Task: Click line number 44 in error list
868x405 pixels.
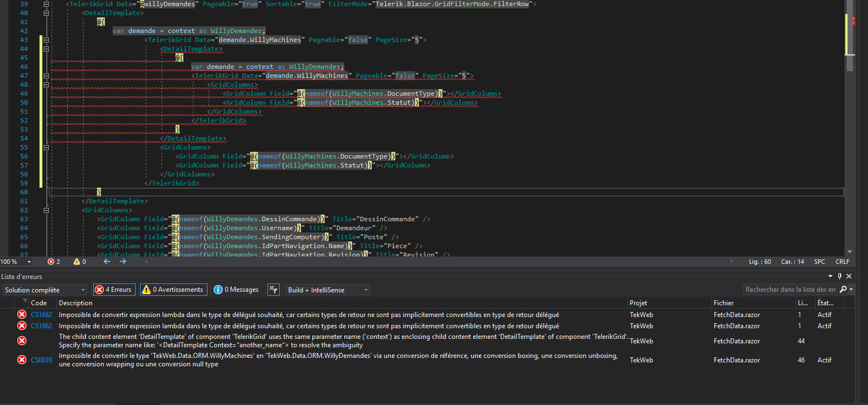Action: pos(801,341)
